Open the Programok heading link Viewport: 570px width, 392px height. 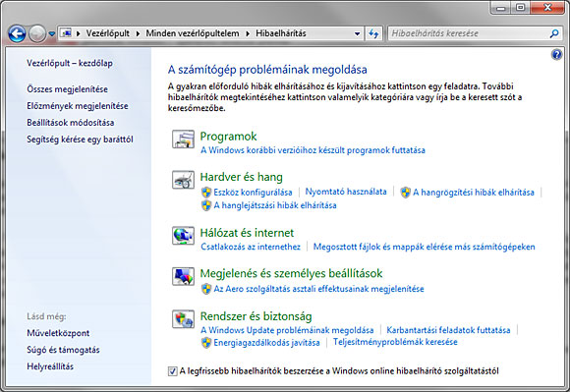[228, 137]
